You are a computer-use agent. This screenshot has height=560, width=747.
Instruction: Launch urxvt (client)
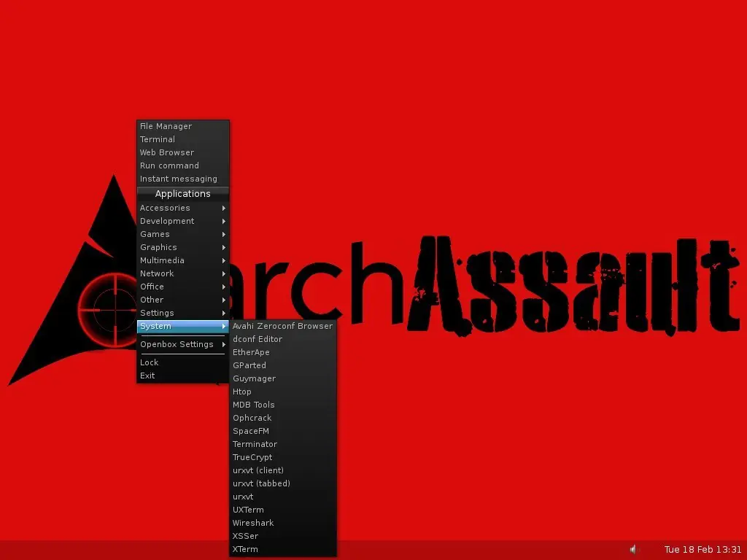283,470
